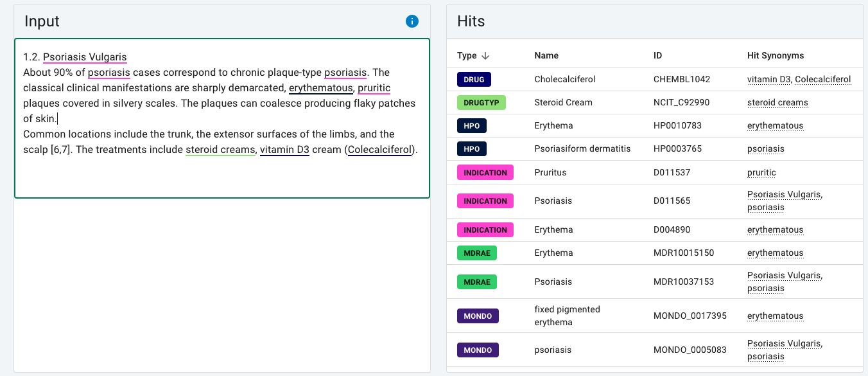Click underlined 'Psoriasis Vulgaris' heading in input text
868x376 pixels.
coord(85,57)
